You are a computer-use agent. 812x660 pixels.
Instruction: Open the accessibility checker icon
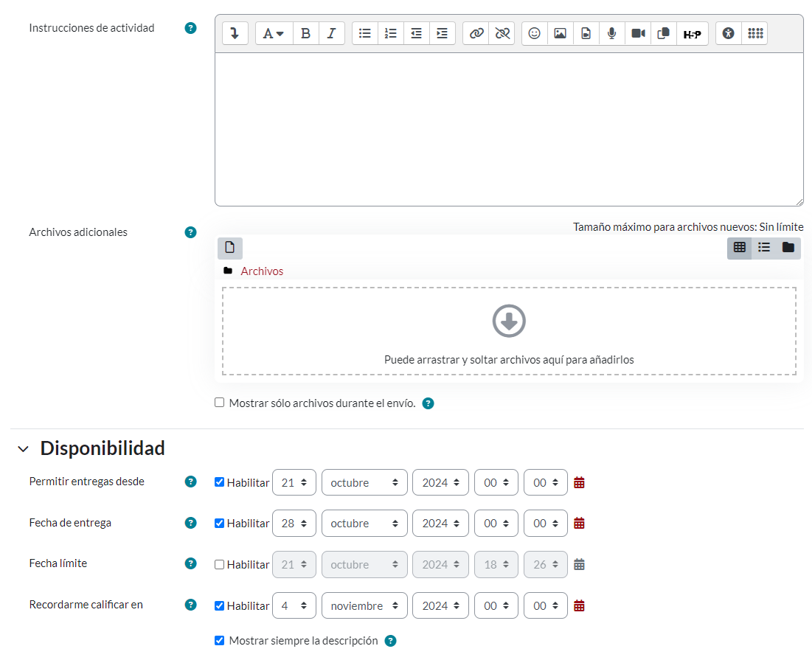729,33
